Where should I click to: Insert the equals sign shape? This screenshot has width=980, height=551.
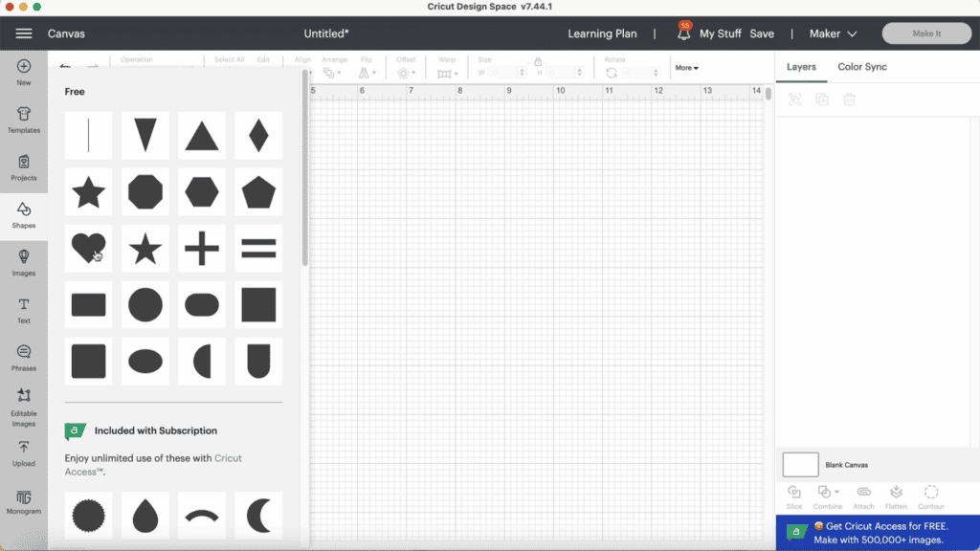[258, 248]
